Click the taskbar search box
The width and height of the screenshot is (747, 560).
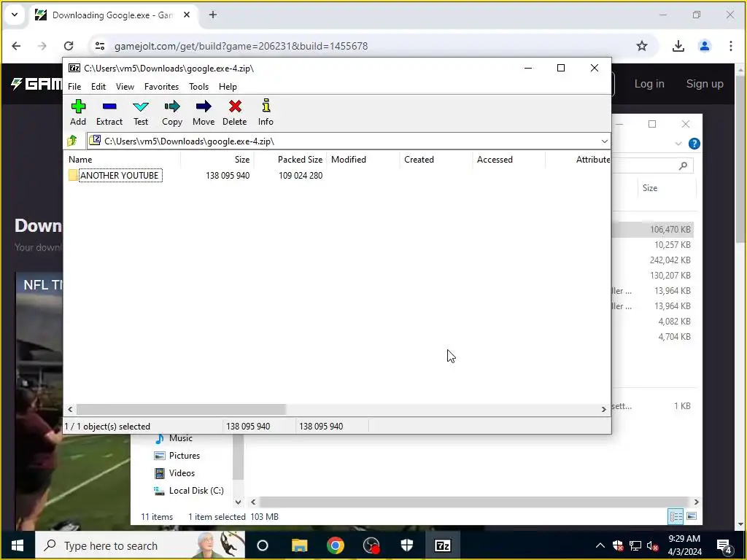coord(140,545)
